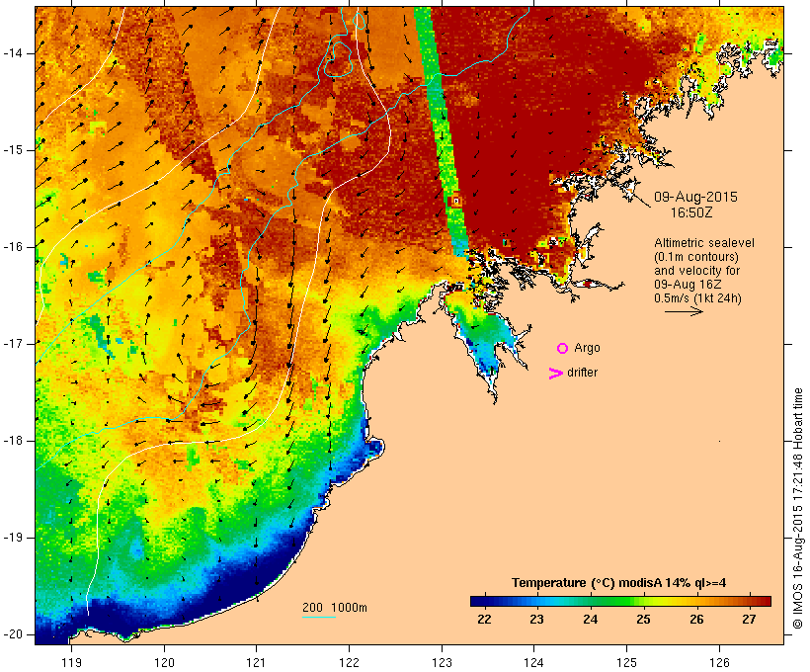Click longitude axis label 122
Viewport: 810px width, 672px height.
tap(350, 663)
